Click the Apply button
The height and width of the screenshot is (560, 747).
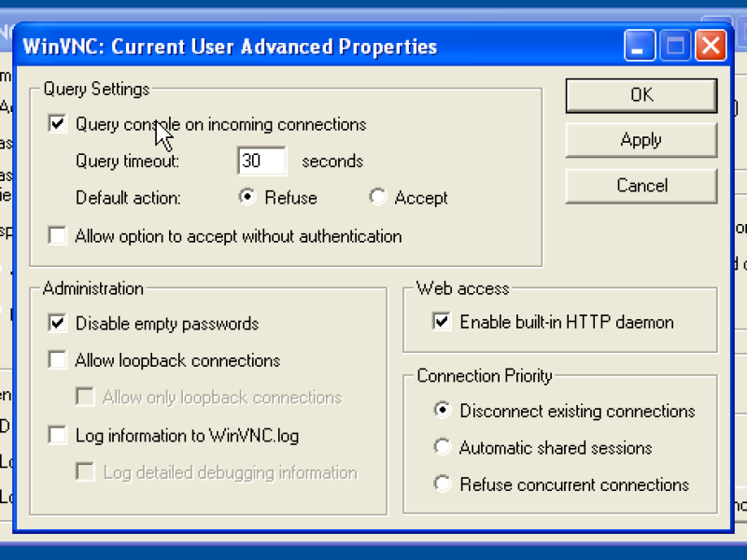pos(641,140)
